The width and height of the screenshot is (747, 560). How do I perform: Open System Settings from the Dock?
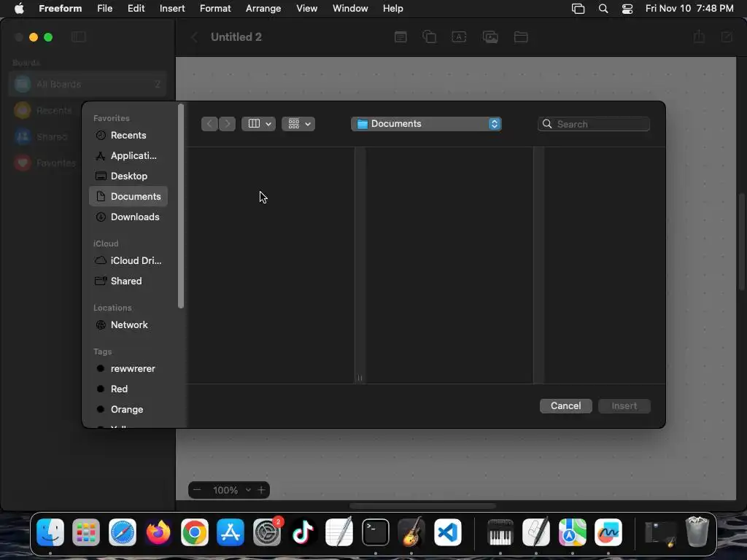(x=267, y=532)
